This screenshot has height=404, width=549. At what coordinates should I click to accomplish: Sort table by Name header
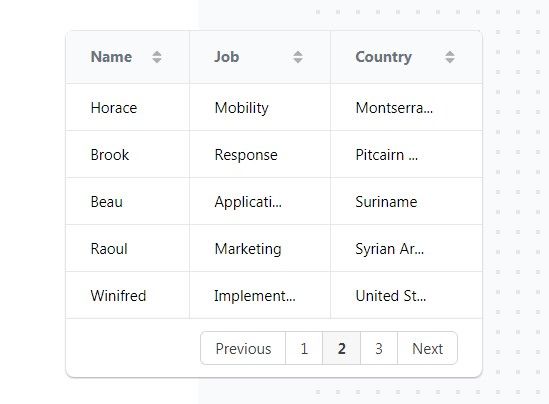coord(111,57)
